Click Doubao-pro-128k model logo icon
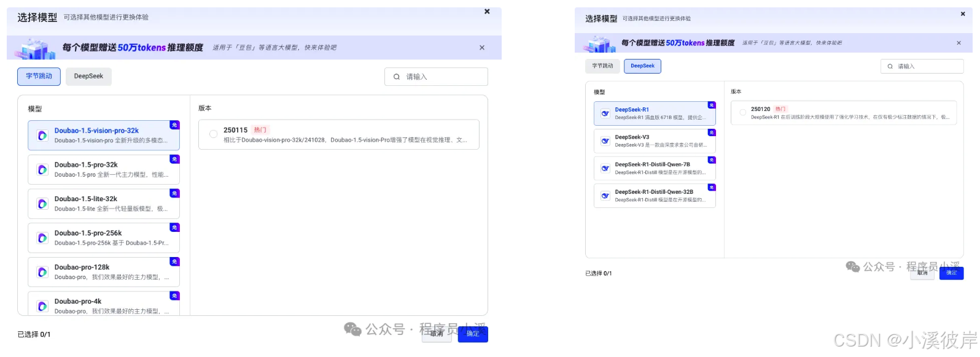The width and height of the screenshot is (980, 357). pyautogui.click(x=42, y=272)
